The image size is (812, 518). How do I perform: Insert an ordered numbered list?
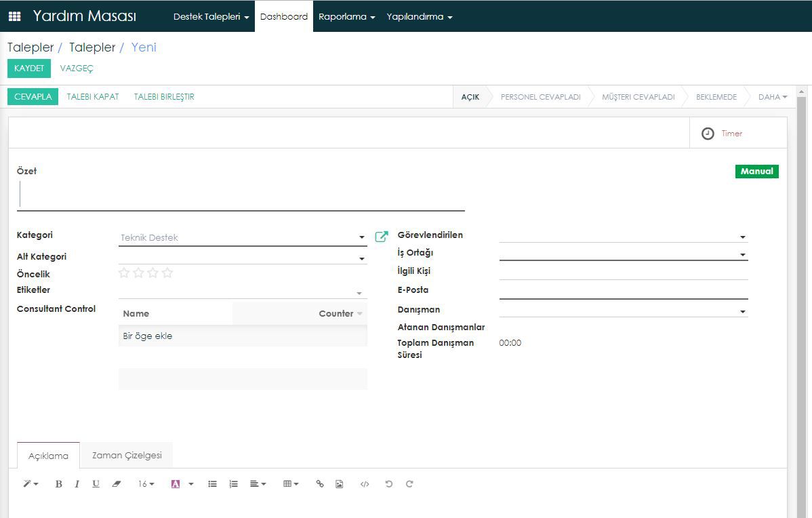click(x=234, y=484)
